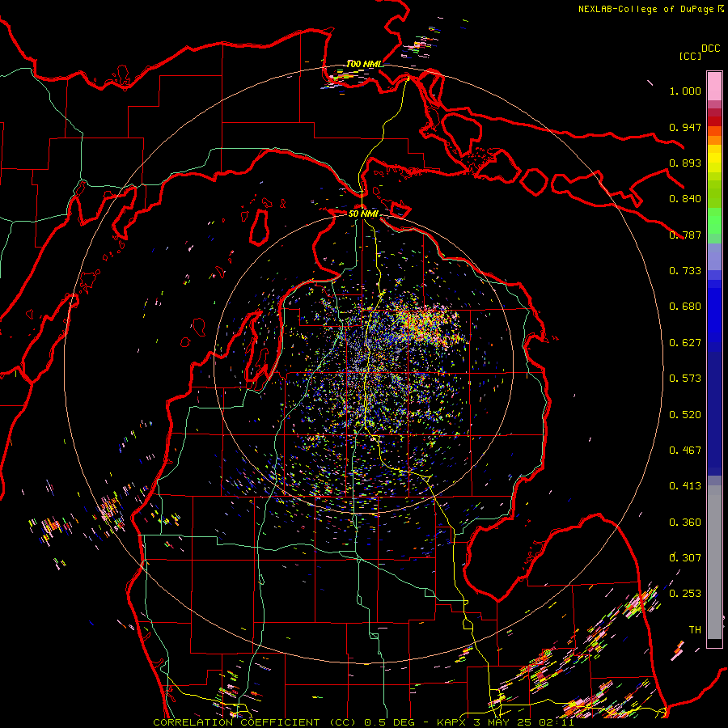Image resolution: width=728 pixels, height=728 pixels.
Task: Select the 0.253 legend value
Action: click(x=685, y=594)
